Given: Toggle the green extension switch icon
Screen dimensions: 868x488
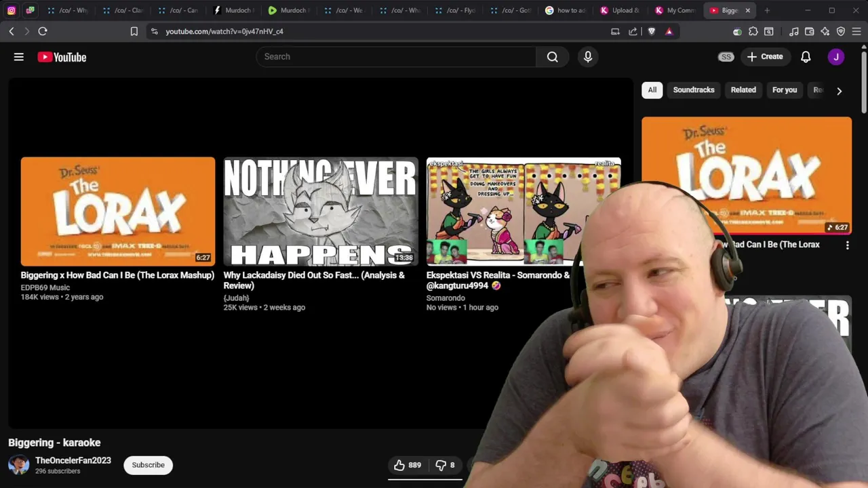Looking at the screenshot, I should point(737,31).
